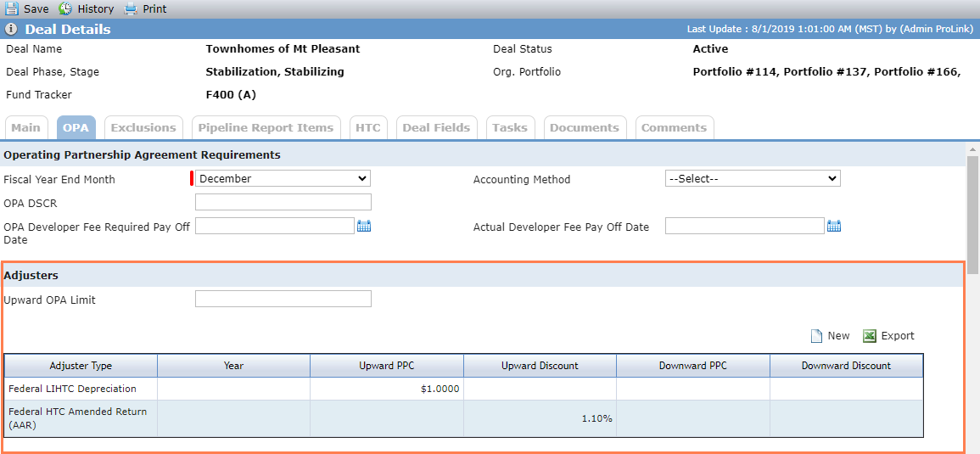Click the OPA DSCR input field
This screenshot has width=980, height=454.
pos(283,202)
